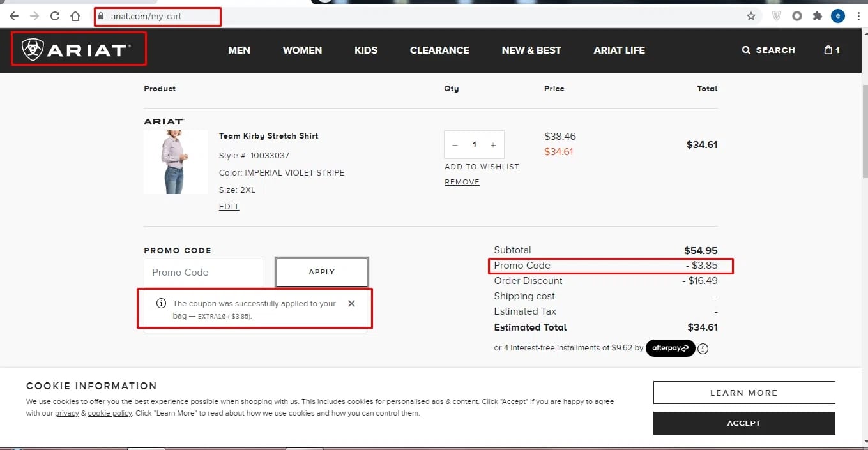This screenshot has width=868, height=450.
Task: Click the padlock site info icon
Action: [x=100, y=16]
